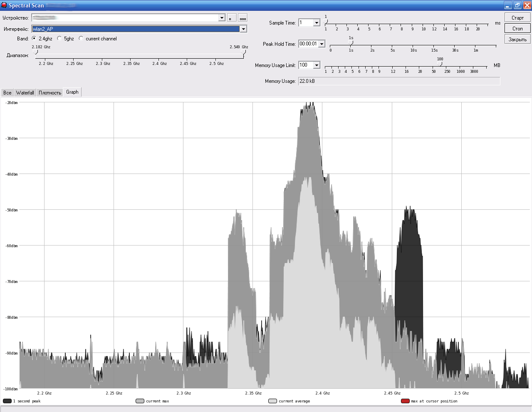Select the 2.4ghz band radio button
Screen dimensions: 532x412
(34, 39)
